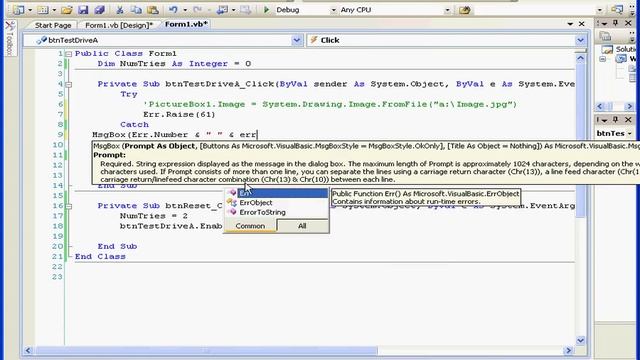Click the Navigate Backward icon

click(x=222, y=9)
